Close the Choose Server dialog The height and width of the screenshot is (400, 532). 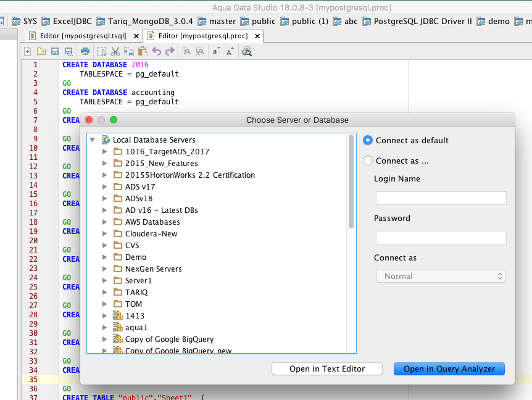point(89,120)
